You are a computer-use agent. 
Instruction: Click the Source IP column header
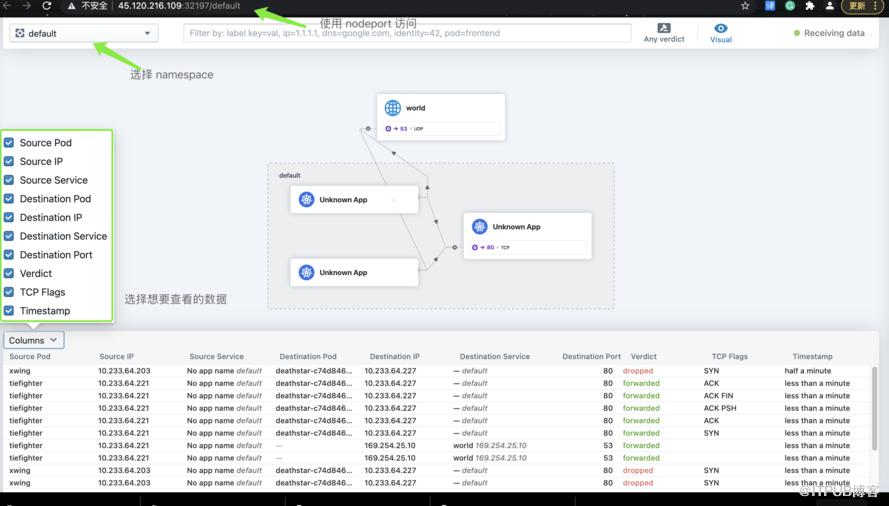point(116,356)
